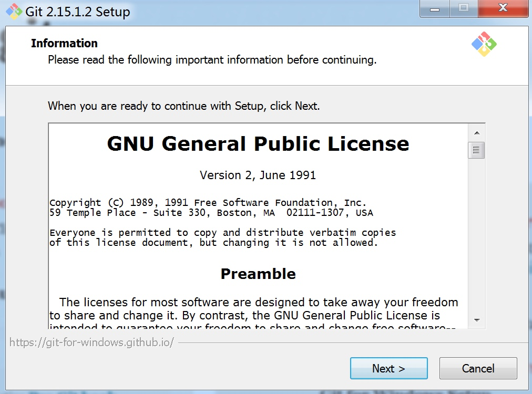The height and width of the screenshot is (394, 532).
Task: Click the 'of this license document' line
Action: (x=213, y=243)
